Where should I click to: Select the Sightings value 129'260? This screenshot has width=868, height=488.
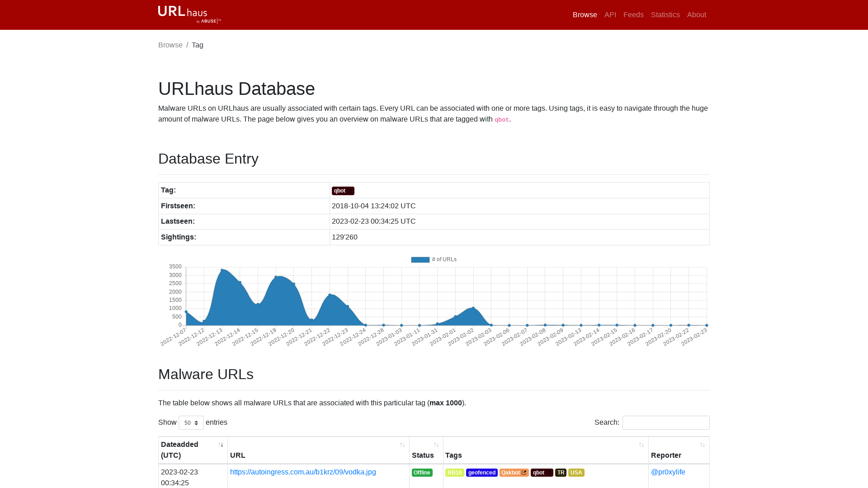pyautogui.click(x=344, y=237)
